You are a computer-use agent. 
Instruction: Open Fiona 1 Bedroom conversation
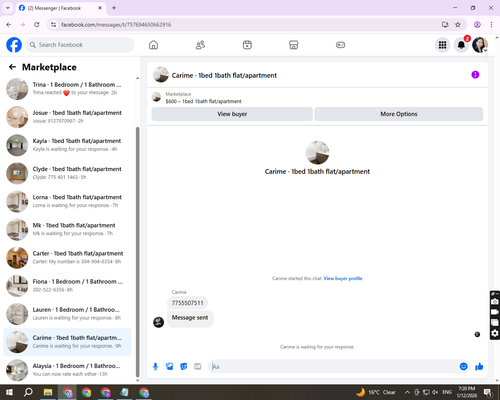(68, 285)
